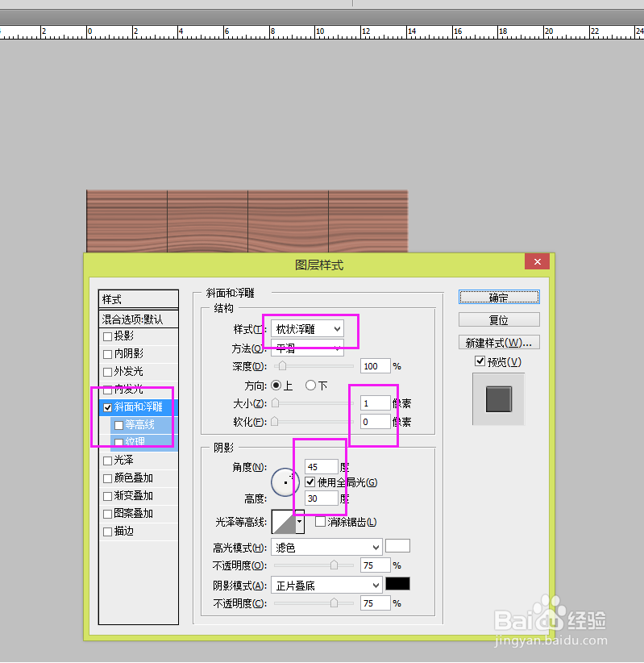Select 混合选项:默认 in the list
The height and width of the screenshot is (663, 644).
(138, 319)
